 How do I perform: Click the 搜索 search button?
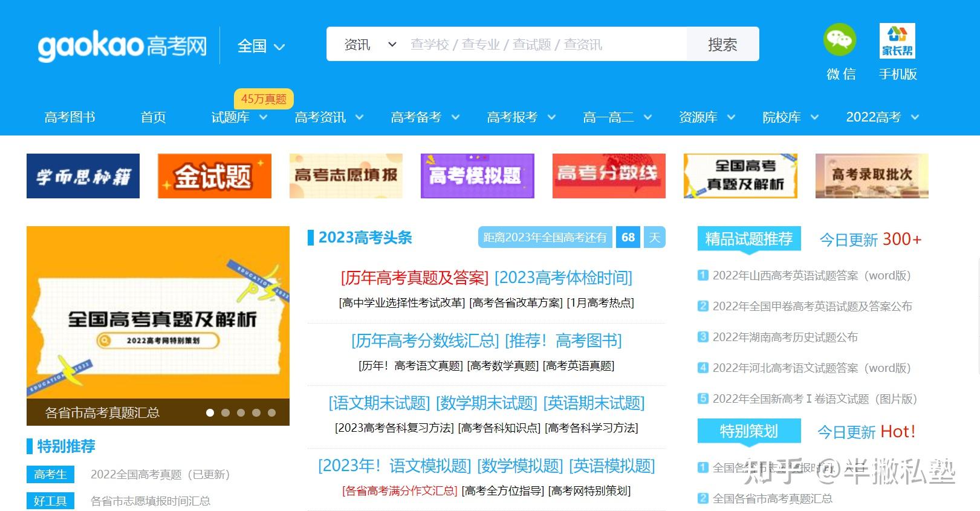722,44
